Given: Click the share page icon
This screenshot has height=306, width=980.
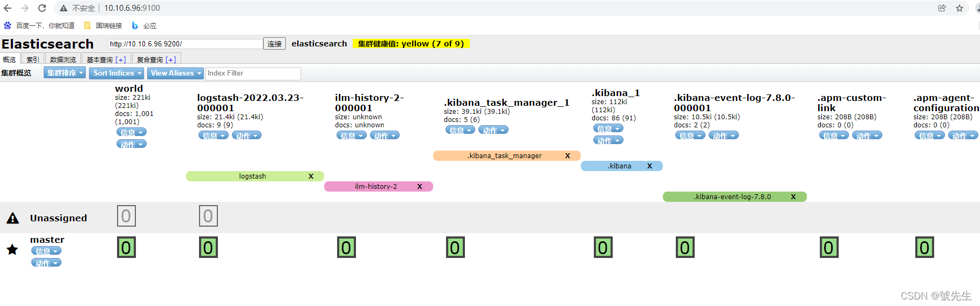Looking at the screenshot, I should point(942,8).
